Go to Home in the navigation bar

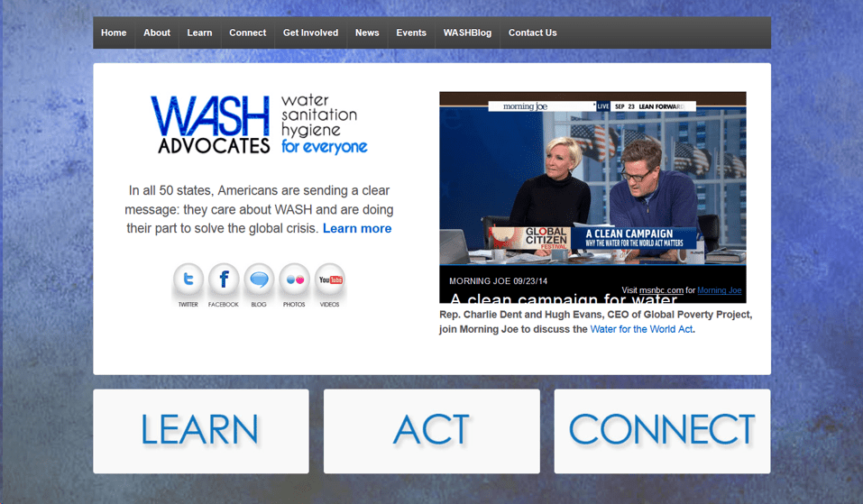tap(114, 33)
